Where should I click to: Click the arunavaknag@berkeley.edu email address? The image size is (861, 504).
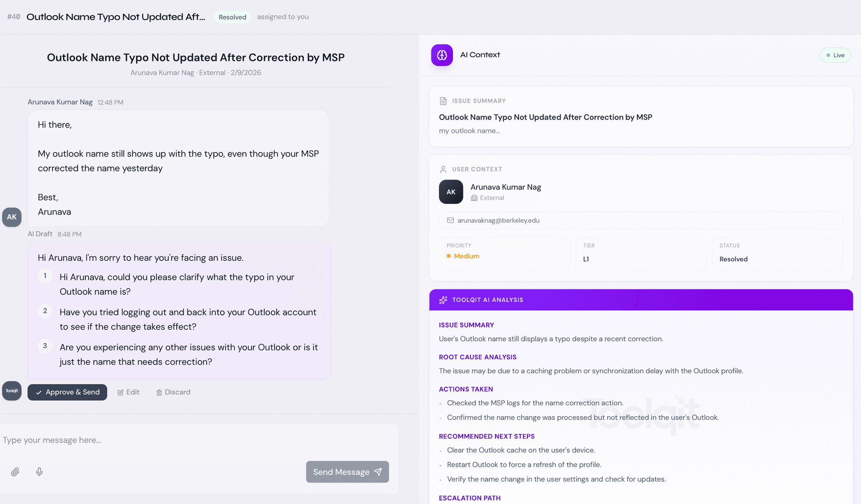[x=498, y=220]
